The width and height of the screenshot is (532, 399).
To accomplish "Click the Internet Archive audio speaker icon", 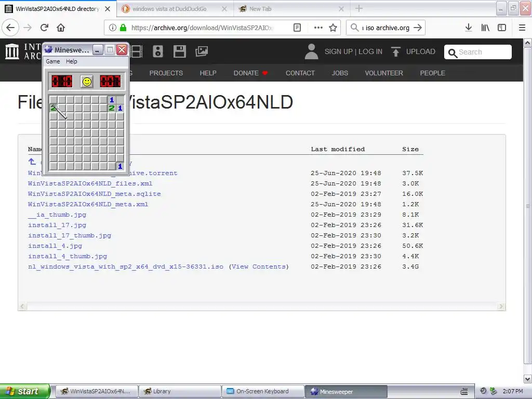I will click(x=158, y=51).
